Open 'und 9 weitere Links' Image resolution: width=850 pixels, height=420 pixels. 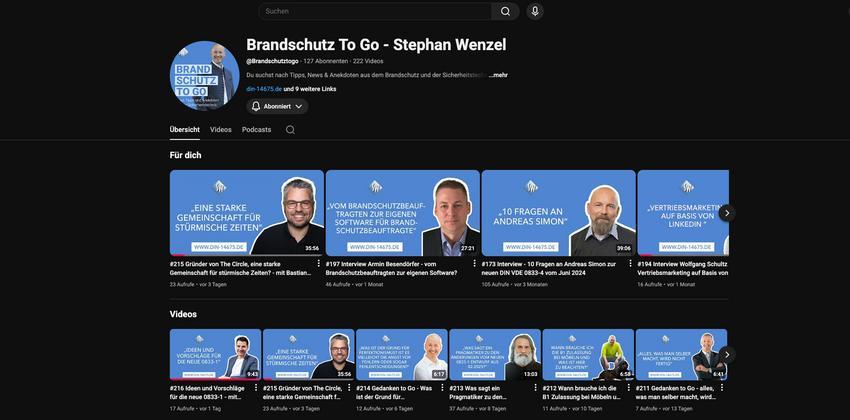pos(310,89)
